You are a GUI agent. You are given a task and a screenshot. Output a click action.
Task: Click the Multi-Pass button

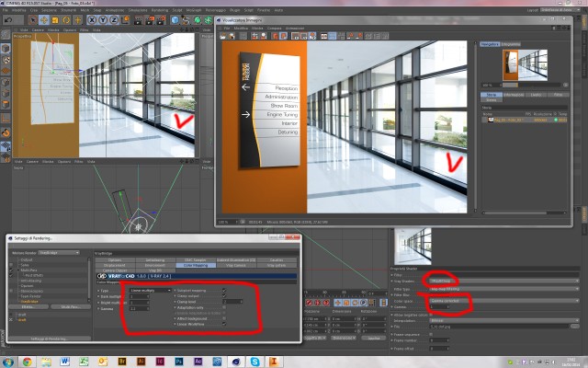coord(71,306)
